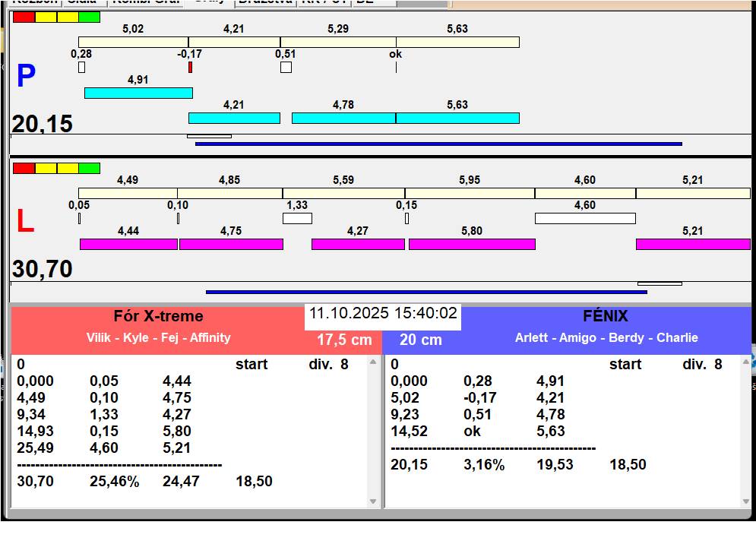
Task: Open the Družstva tab
Action: pyautogui.click(x=264, y=2)
